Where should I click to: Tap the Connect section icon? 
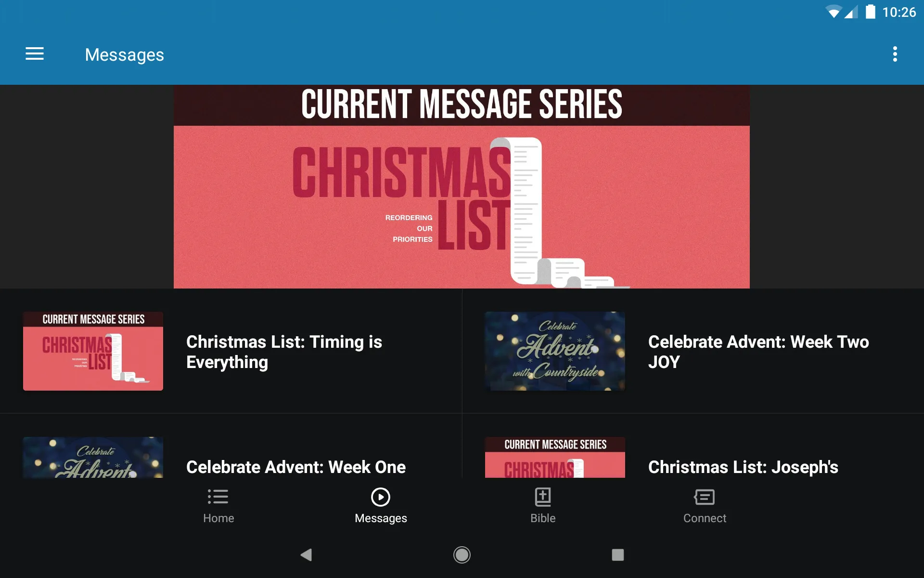704,496
